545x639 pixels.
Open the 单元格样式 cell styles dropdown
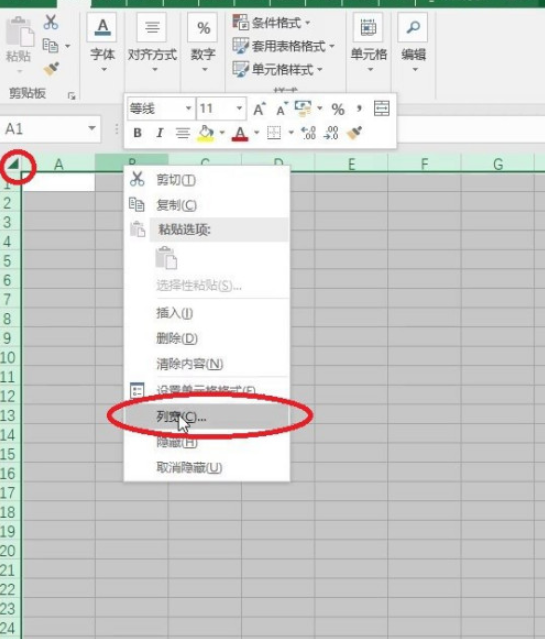[278, 70]
